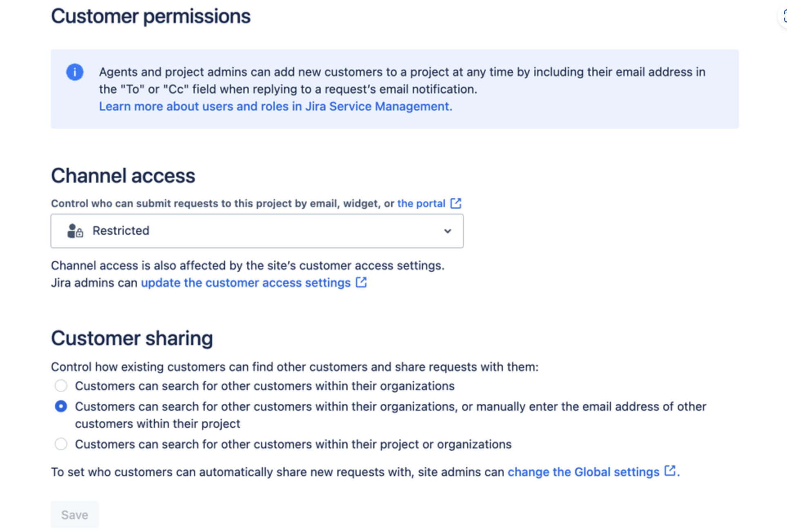This screenshot has height=532, width=787.
Task: Click the currently selected middle customer sharing option
Action: 61,407
